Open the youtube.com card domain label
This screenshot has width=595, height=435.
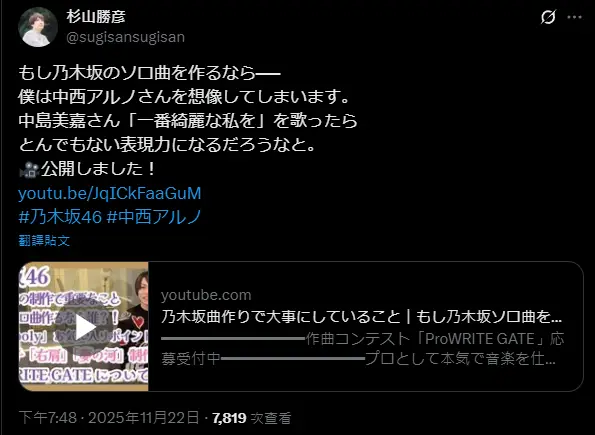[206, 295]
